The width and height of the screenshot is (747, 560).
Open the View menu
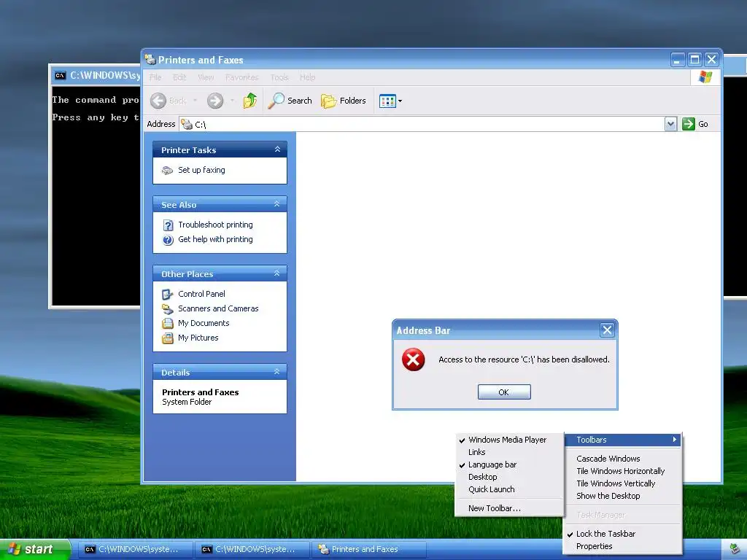tap(206, 77)
